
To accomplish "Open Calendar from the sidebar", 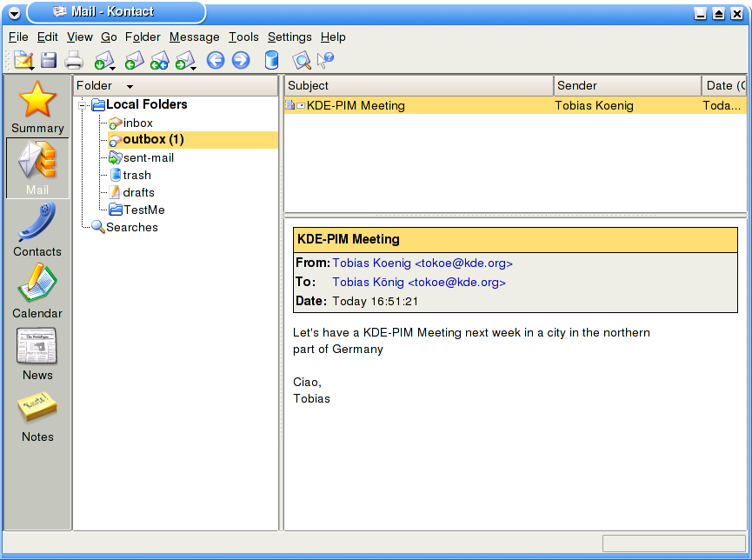I will click(x=37, y=291).
